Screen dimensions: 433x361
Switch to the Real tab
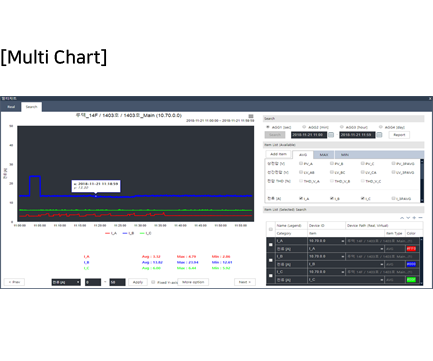[11, 107]
